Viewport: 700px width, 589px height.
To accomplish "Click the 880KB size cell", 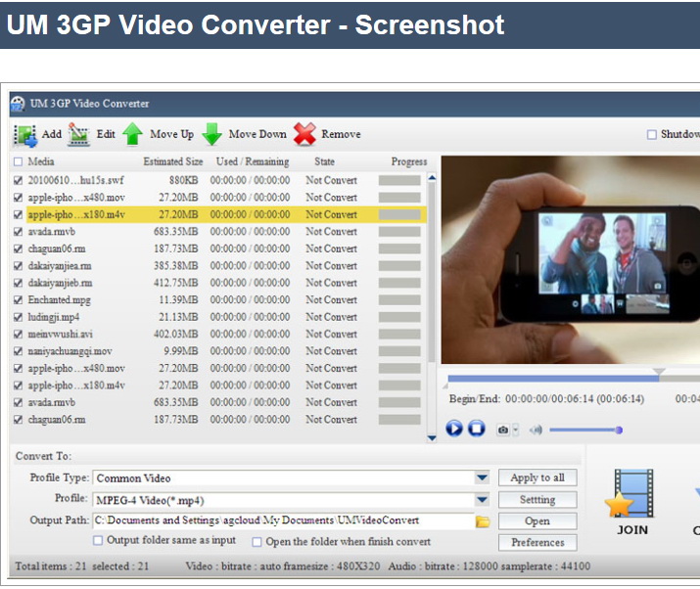I will (183, 180).
